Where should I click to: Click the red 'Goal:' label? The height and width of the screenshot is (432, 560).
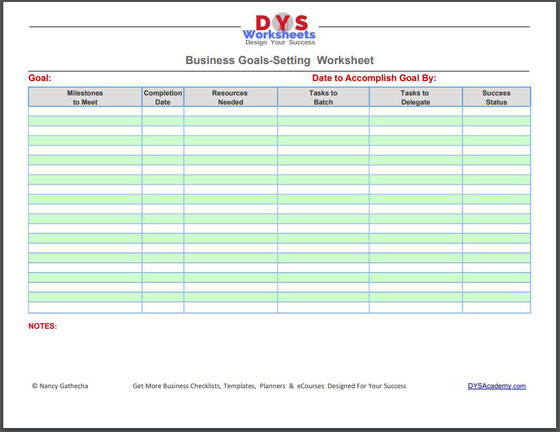coord(40,78)
